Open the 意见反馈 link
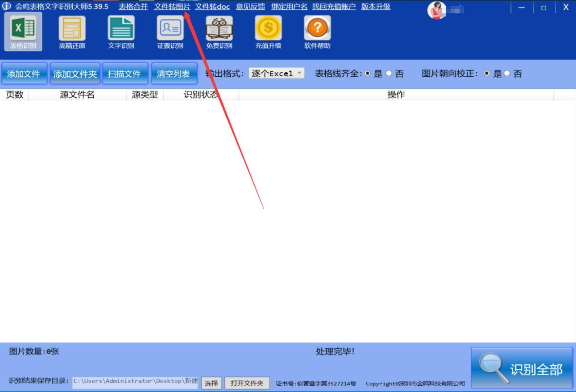The height and width of the screenshot is (392, 576). coord(250,7)
